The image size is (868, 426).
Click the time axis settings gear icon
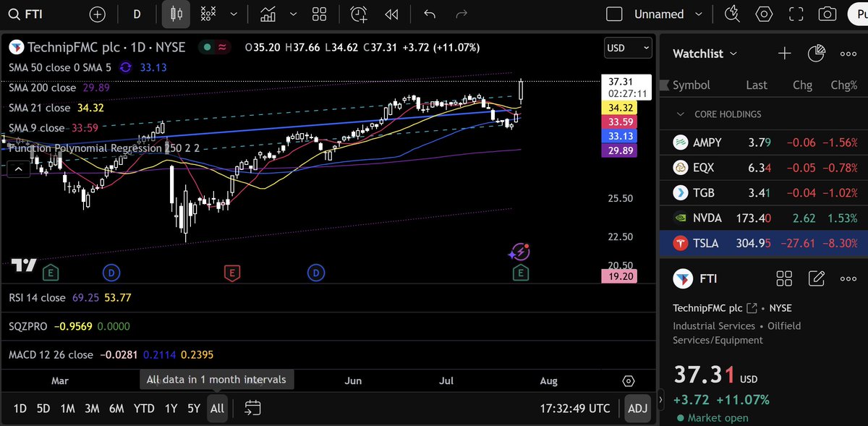coord(629,380)
